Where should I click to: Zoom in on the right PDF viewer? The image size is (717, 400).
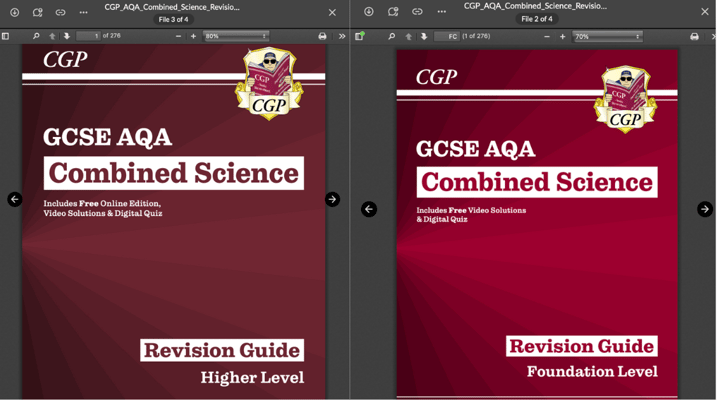(562, 36)
